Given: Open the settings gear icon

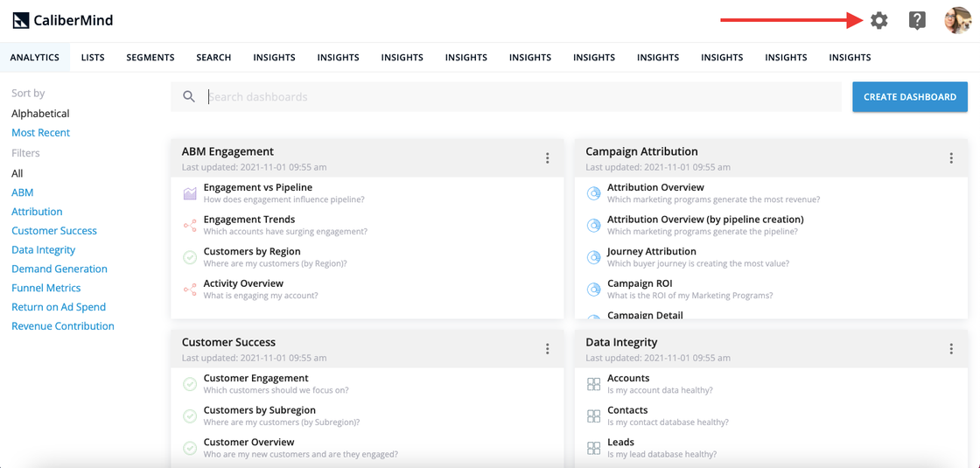Looking at the screenshot, I should click(878, 21).
